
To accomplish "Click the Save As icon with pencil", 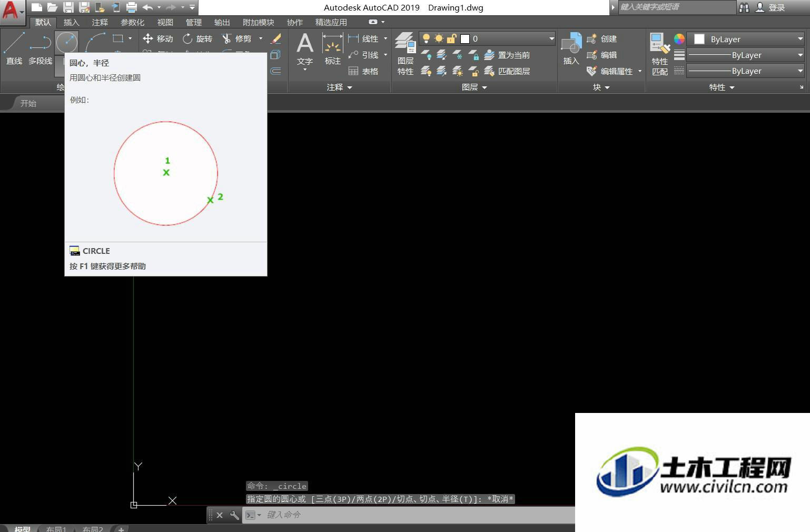I will click(x=84, y=7).
